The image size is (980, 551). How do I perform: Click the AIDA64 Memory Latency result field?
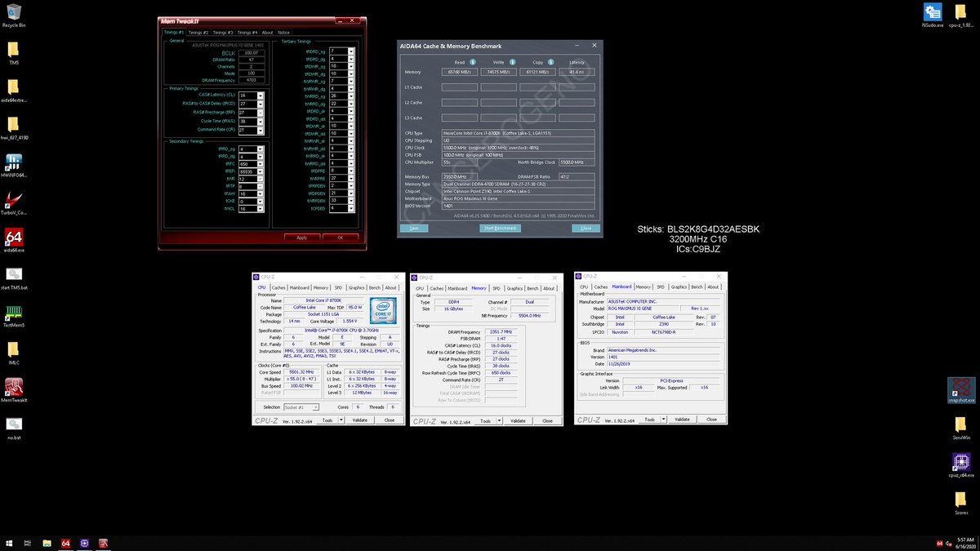click(578, 72)
